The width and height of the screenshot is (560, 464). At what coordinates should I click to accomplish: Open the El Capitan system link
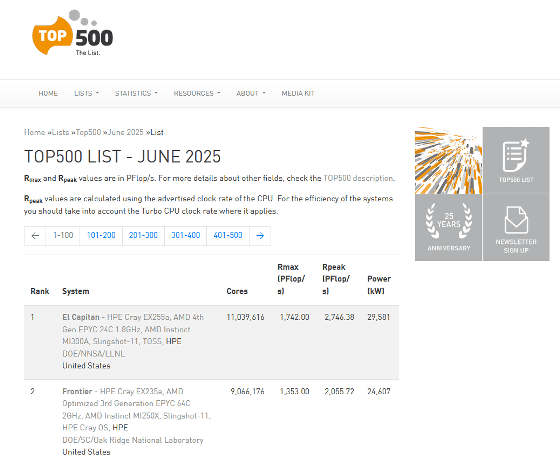pyautogui.click(x=81, y=317)
